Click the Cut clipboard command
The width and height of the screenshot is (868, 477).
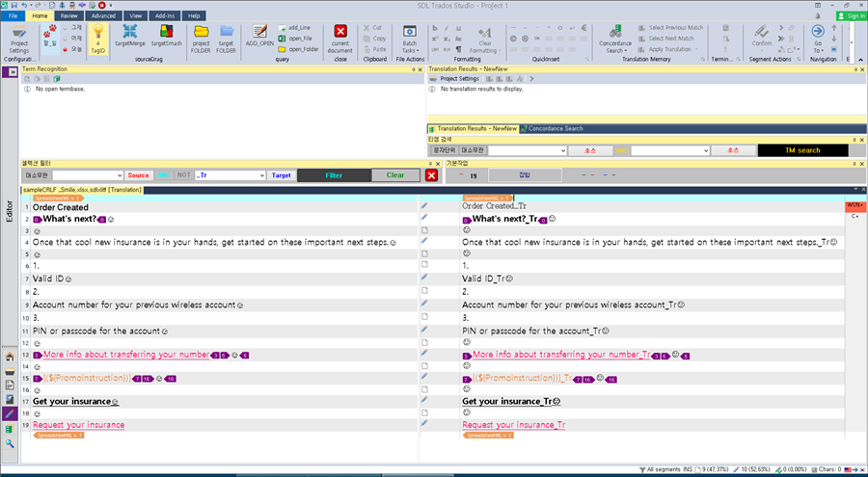pyautogui.click(x=372, y=28)
